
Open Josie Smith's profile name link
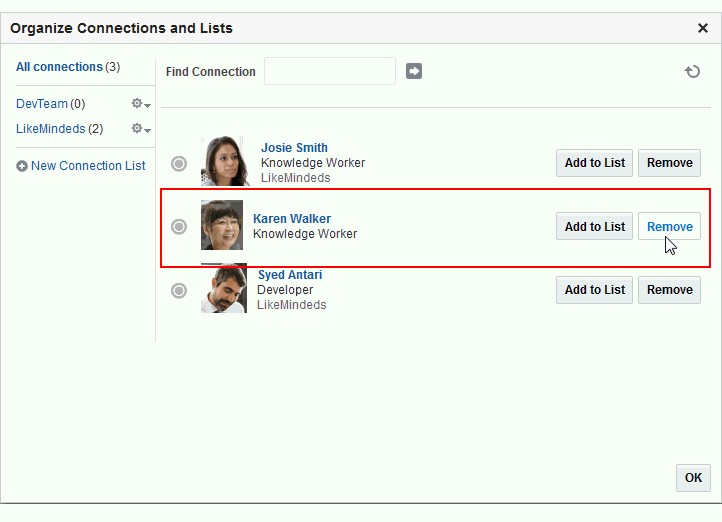(x=294, y=148)
